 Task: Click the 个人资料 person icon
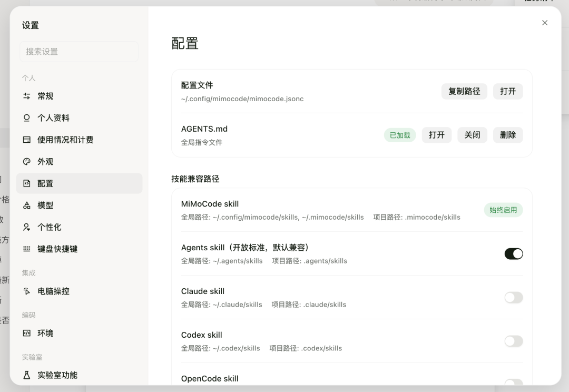click(x=26, y=118)
